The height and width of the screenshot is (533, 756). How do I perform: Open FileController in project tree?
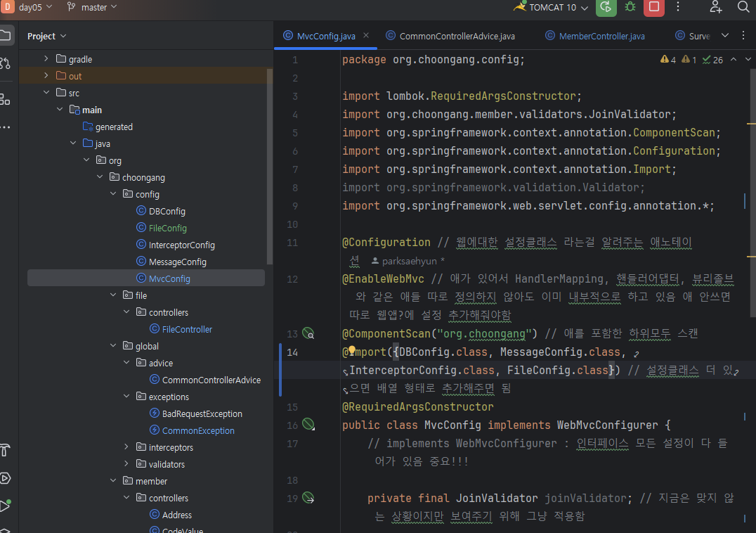coord(187,329)
